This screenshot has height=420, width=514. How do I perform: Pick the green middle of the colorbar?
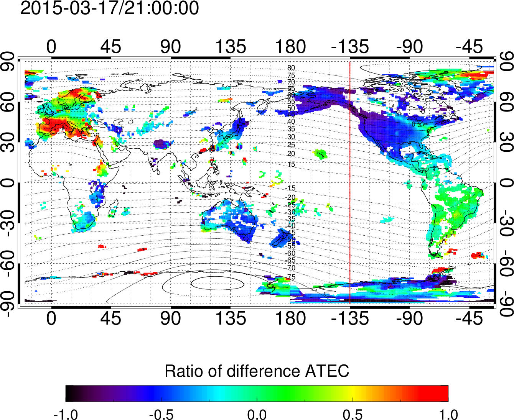(x=257, y=394)
